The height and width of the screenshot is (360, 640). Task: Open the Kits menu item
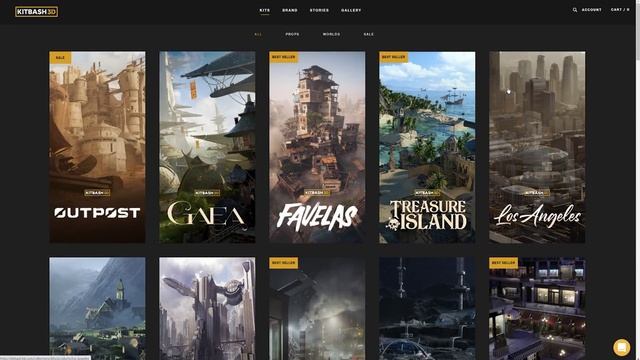click(x=264, y=10)
